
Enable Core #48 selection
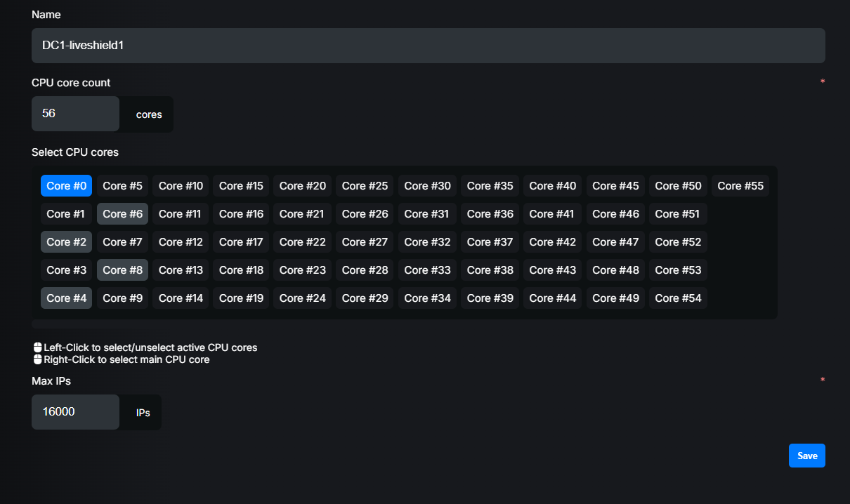615,270
